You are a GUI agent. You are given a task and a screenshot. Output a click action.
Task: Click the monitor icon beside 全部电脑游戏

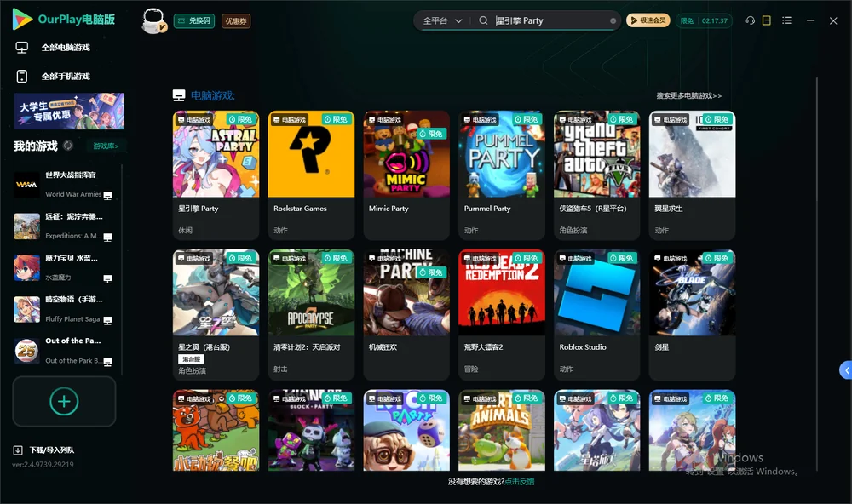tap(22, 48)
